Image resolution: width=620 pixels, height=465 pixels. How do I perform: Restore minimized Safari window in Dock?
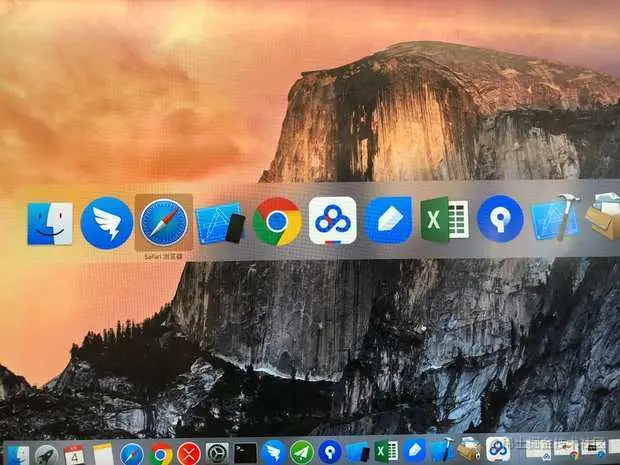(x=593, y=449)
